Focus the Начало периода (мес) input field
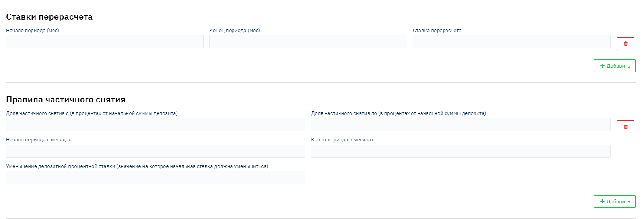The width and height of the screenshot is (644, 219). (x=105, y=42)
